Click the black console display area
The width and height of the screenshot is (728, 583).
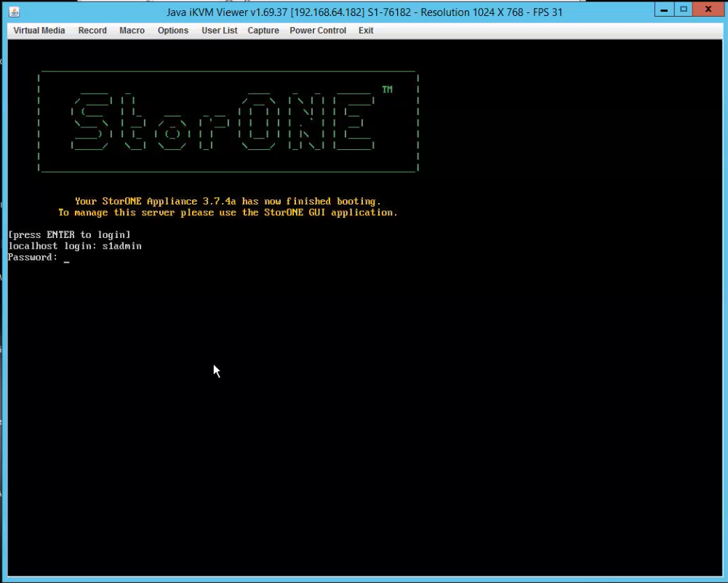[364, 400]
